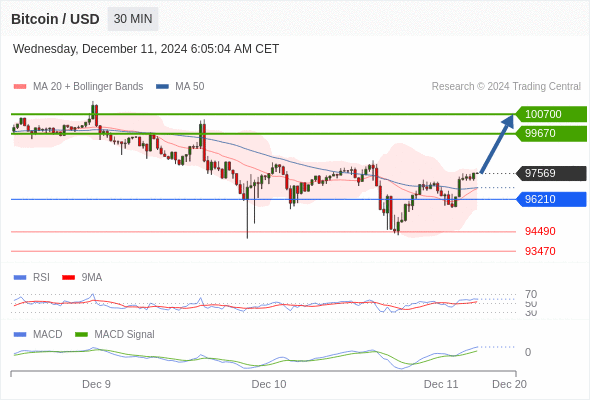Click the MACD Signal green legend swatch

[x=81, y=334]
